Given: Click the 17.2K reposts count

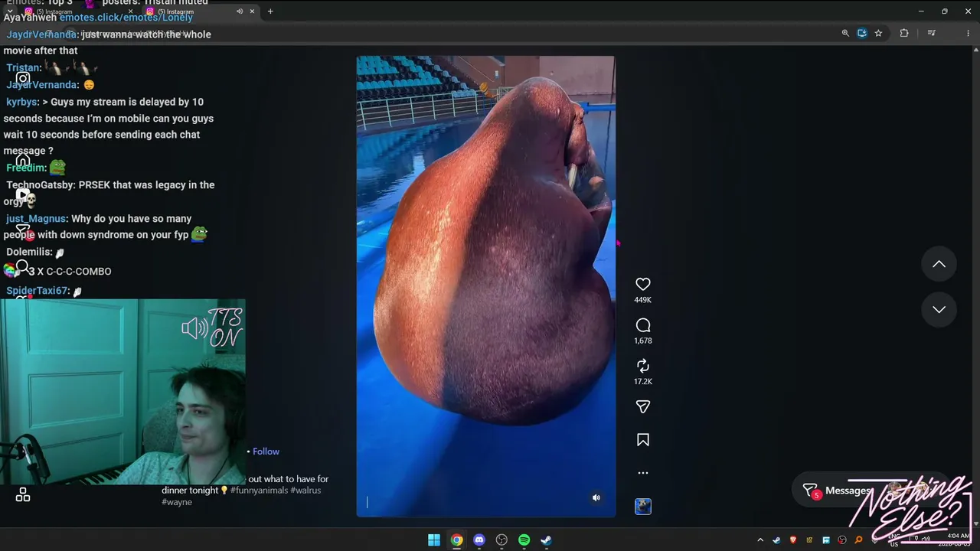Looking at the screenshot, I should click(643, 381).
